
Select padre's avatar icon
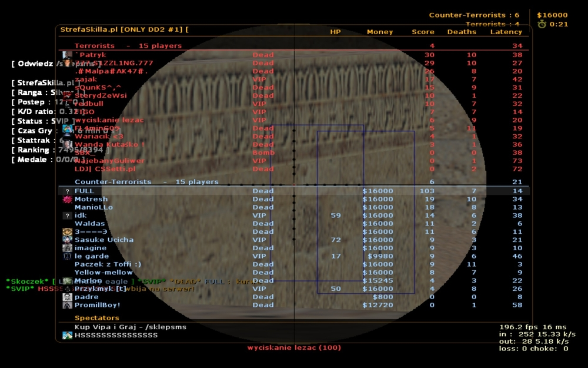[x=67, y=297]
